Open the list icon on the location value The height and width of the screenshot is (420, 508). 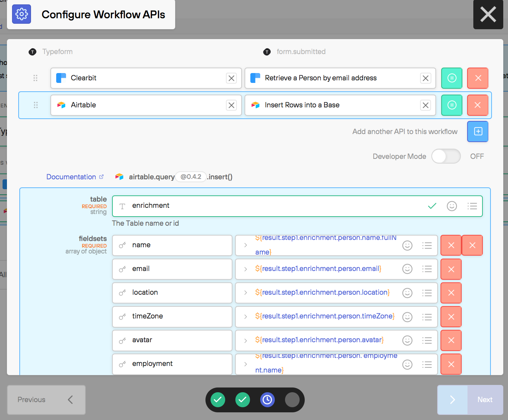pos(427,293)
